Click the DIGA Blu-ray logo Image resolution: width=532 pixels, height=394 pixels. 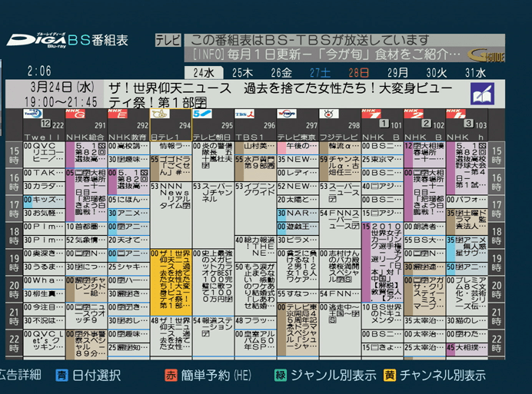[37, 40]
